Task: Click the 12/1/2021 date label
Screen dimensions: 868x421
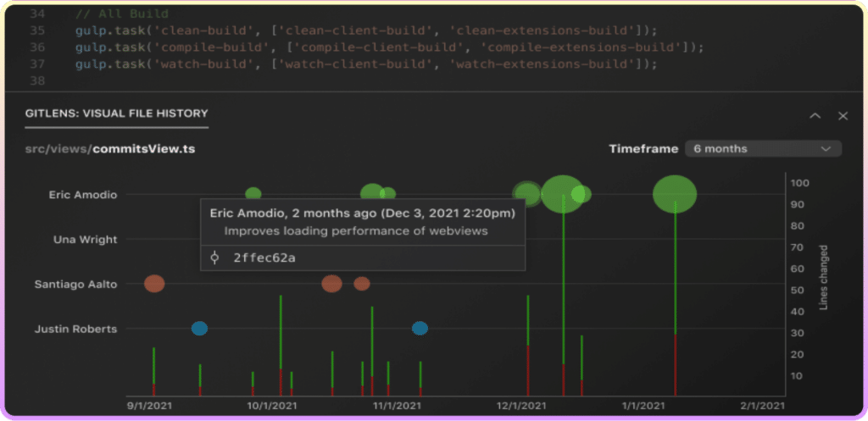Action: (x=522, y=406)
